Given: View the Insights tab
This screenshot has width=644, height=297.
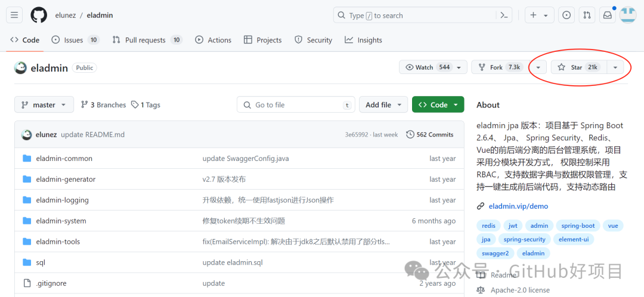Looking at the screenshot, I should (x=364, y=40).
